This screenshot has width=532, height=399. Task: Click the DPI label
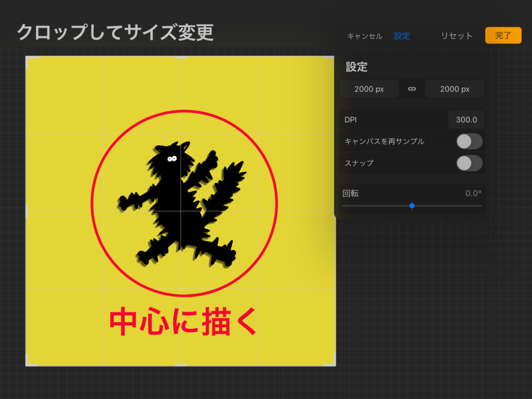[351, 120]
